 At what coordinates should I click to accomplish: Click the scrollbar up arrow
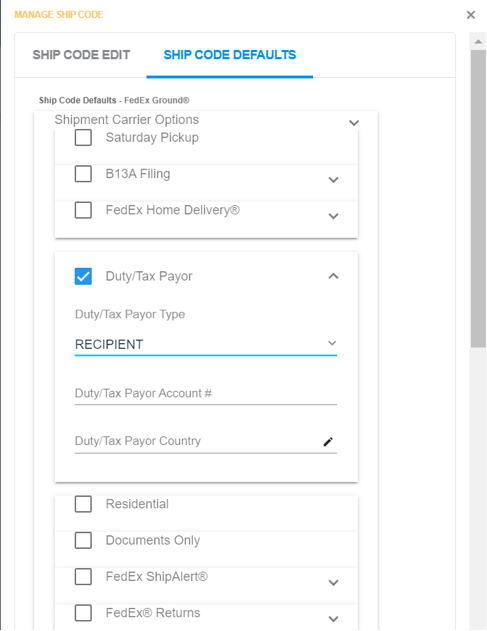[x=478, y=41]
